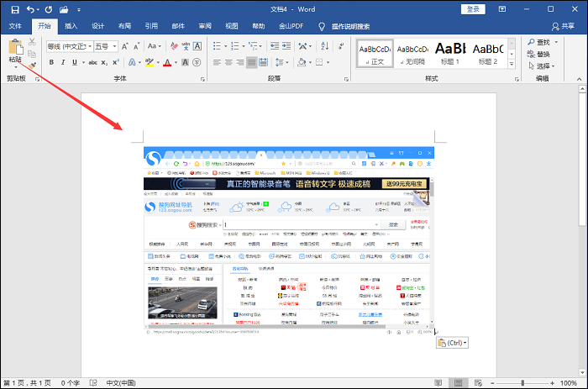
Task: Toggle character shading A
Action: click(x=186, y=62)
